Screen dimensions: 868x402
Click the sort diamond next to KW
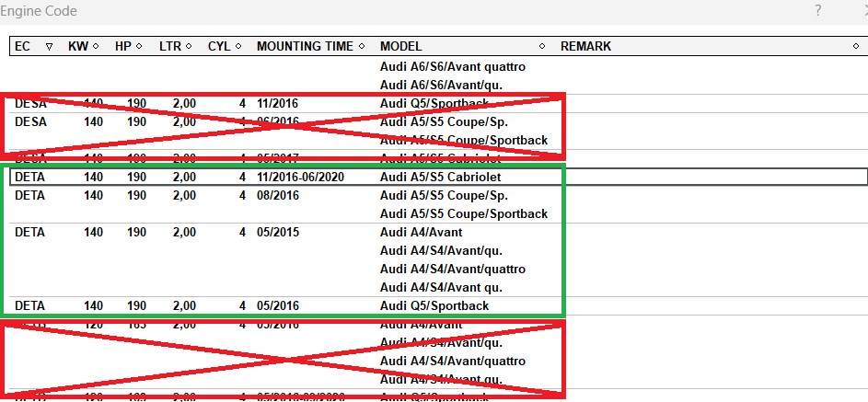95,47
